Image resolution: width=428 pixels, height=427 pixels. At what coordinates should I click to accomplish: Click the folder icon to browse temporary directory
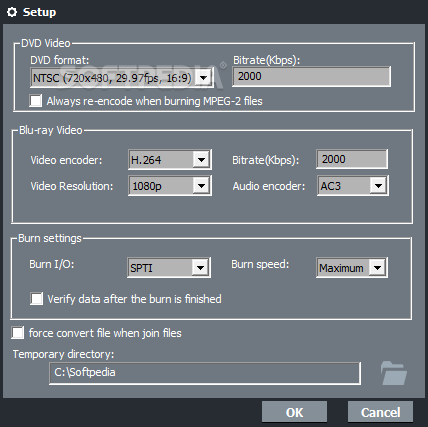click(x=394, y=373)
